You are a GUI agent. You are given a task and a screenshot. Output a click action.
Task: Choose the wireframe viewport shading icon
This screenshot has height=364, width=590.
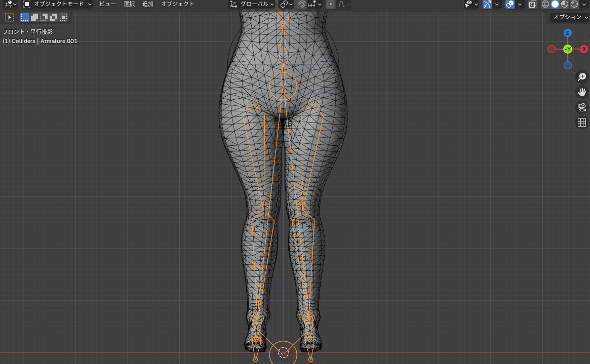coord(545,4)
